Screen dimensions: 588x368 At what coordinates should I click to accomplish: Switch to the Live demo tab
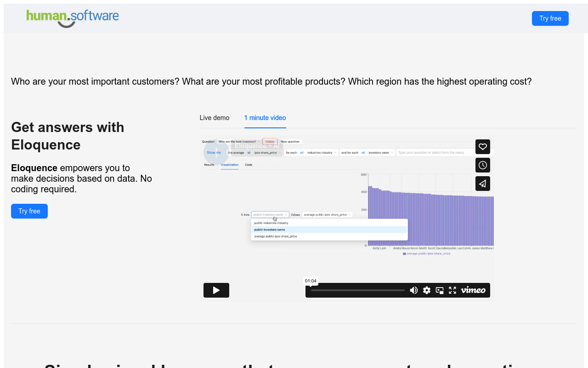pyautogui.click(x=215, y=118)
